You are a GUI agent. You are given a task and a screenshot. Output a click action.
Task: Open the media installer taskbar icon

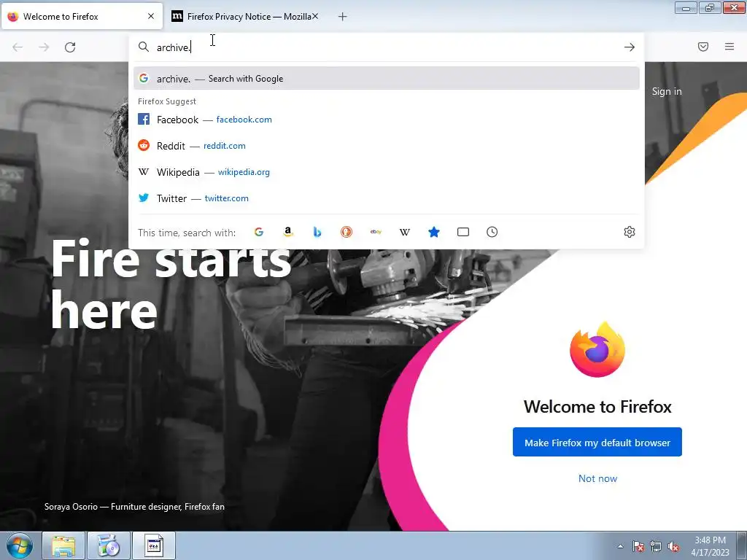[x=109, y=545]
